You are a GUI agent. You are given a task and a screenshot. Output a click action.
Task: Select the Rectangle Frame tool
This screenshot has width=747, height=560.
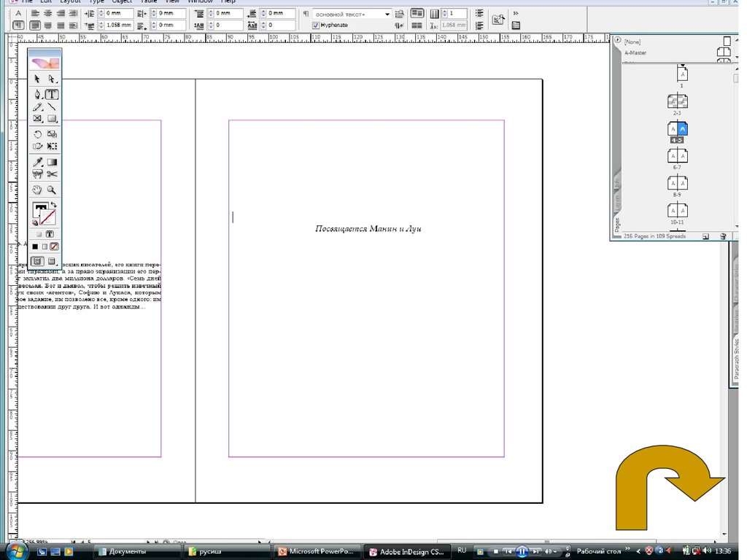tap(38, 119)
